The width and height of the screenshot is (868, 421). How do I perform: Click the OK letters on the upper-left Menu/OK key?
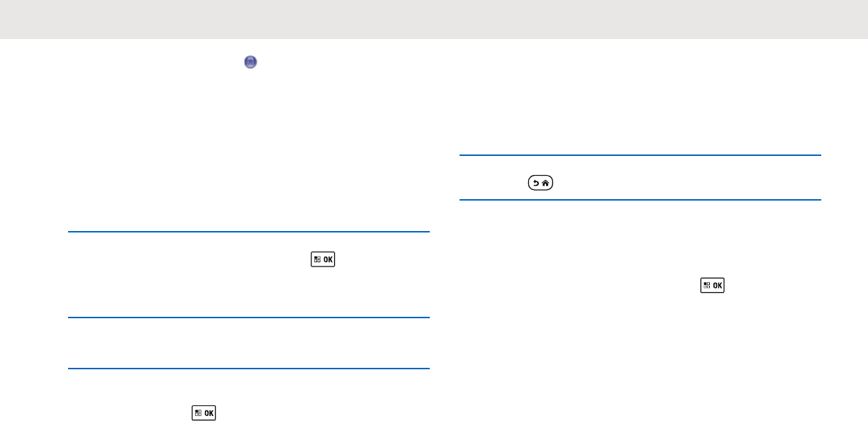328,259
